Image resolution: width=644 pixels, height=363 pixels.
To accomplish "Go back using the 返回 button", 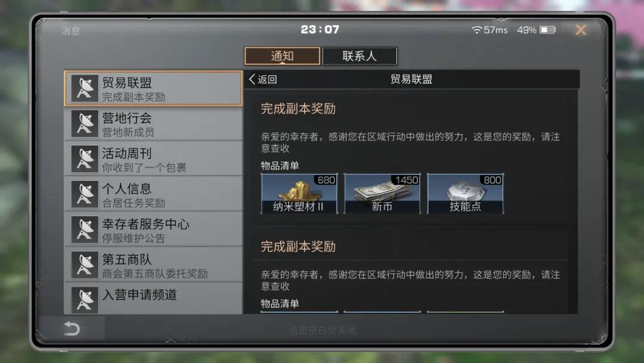I will click(x=263, y=79).
